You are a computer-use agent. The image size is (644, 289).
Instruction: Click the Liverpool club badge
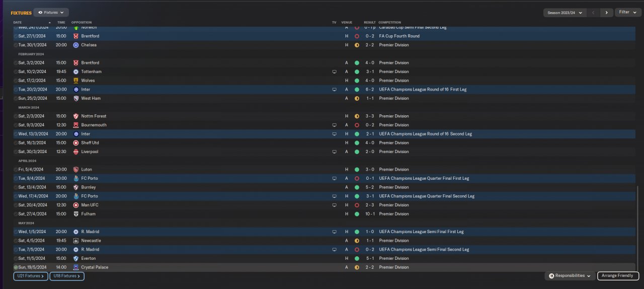tap(76, 152)
